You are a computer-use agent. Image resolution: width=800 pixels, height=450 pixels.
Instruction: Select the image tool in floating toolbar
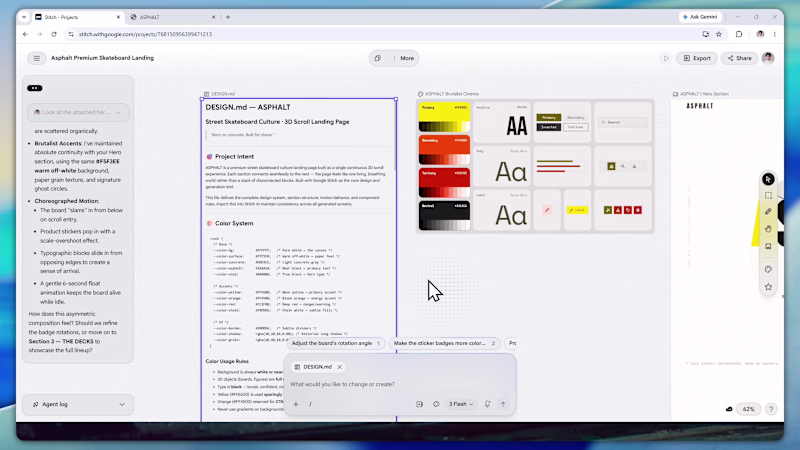pyautogui.click(x=768, y=246)
